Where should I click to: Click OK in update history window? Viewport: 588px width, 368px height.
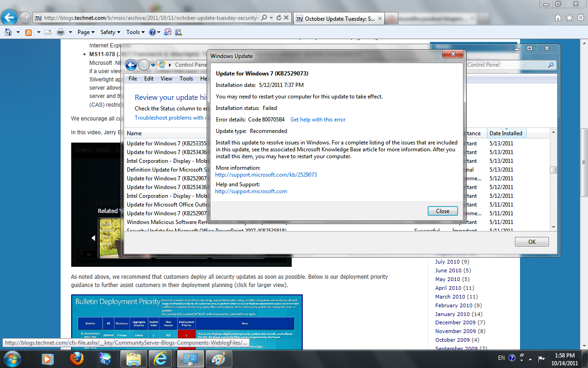pyautogui.click(x=532, y=241)
